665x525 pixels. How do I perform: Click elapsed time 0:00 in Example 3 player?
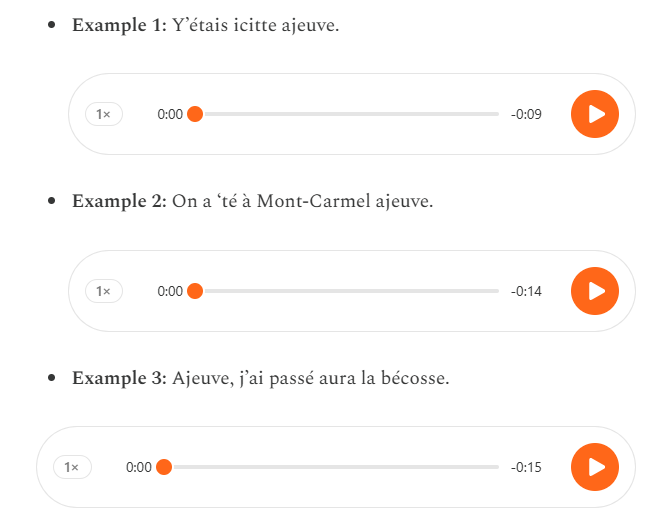pos(139,467)
